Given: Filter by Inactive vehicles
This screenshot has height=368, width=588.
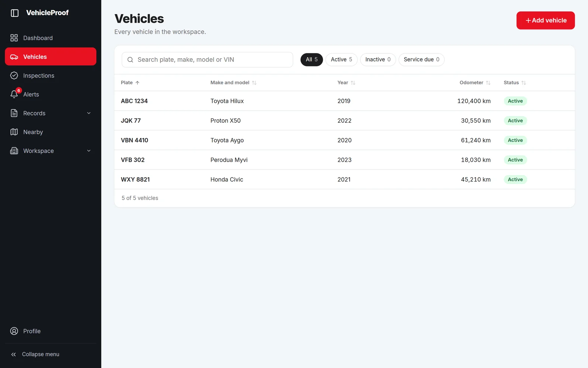Looking at the screenshot, I should (378, 60).
